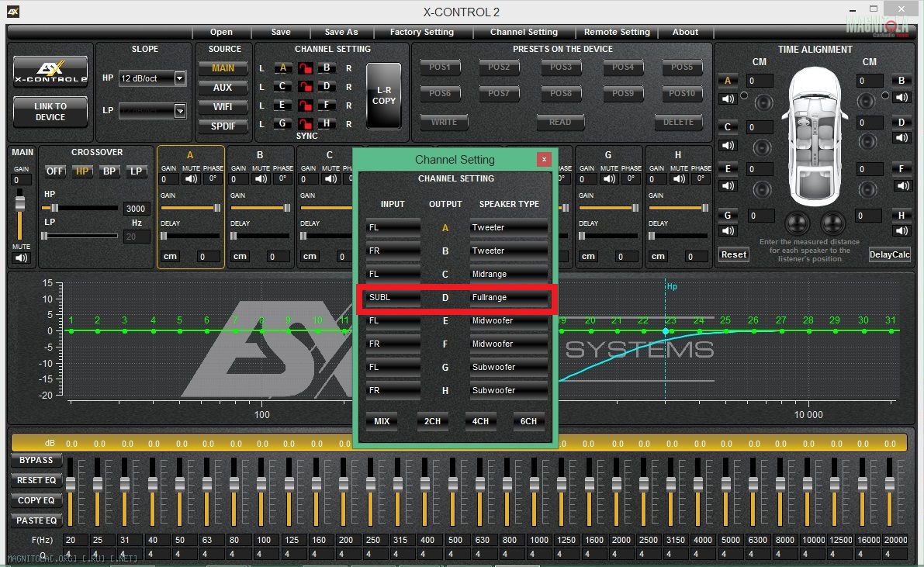Switch source to SPDIF
The height and width of the screenshot is (567, 924).
point(223,126)
